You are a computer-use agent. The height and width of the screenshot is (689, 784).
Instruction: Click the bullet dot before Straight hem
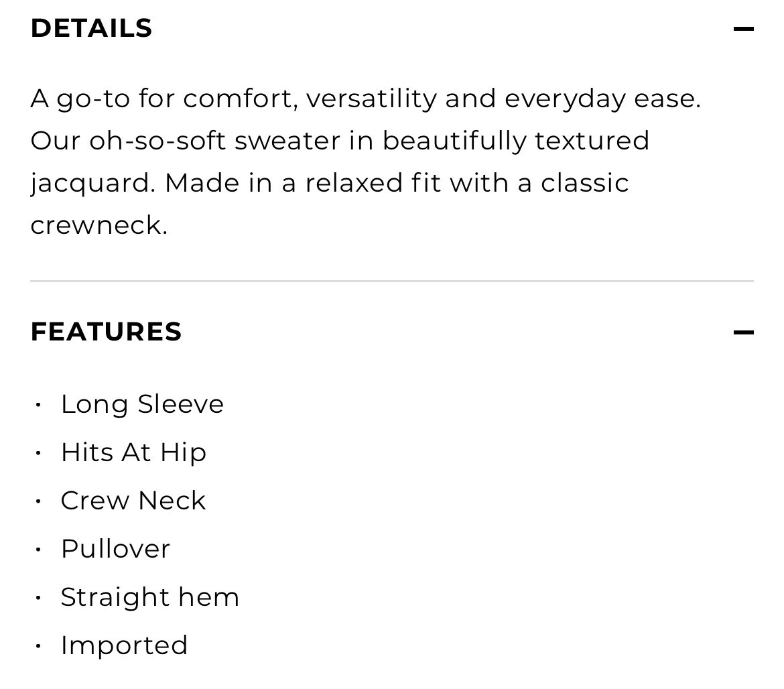[x=39, y=597]
